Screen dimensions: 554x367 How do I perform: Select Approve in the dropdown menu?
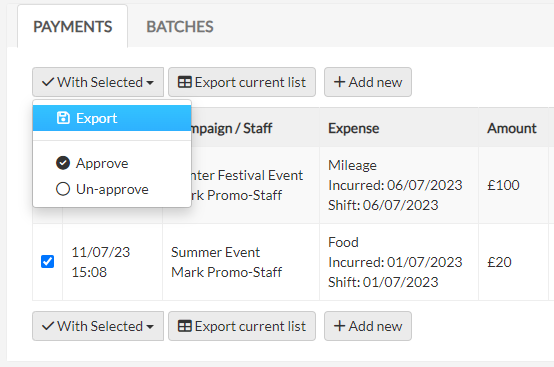tap(112, 163)
